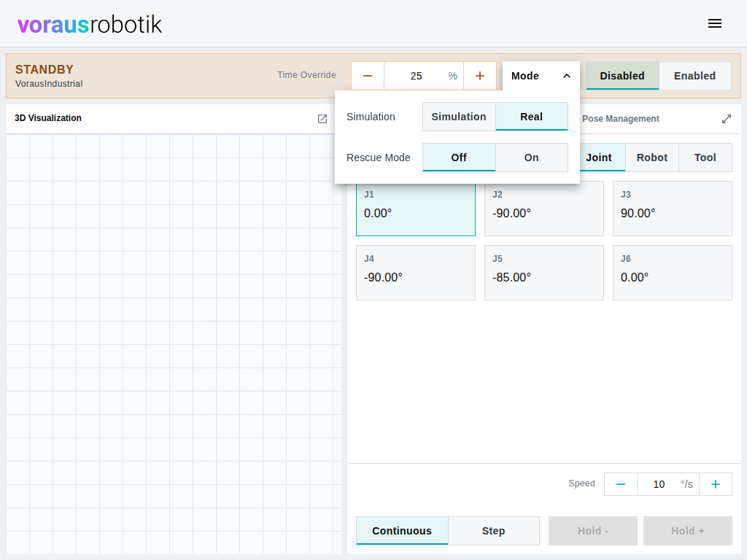
Task: Switch to the Robot jogging tab
Action: [651, 157]
